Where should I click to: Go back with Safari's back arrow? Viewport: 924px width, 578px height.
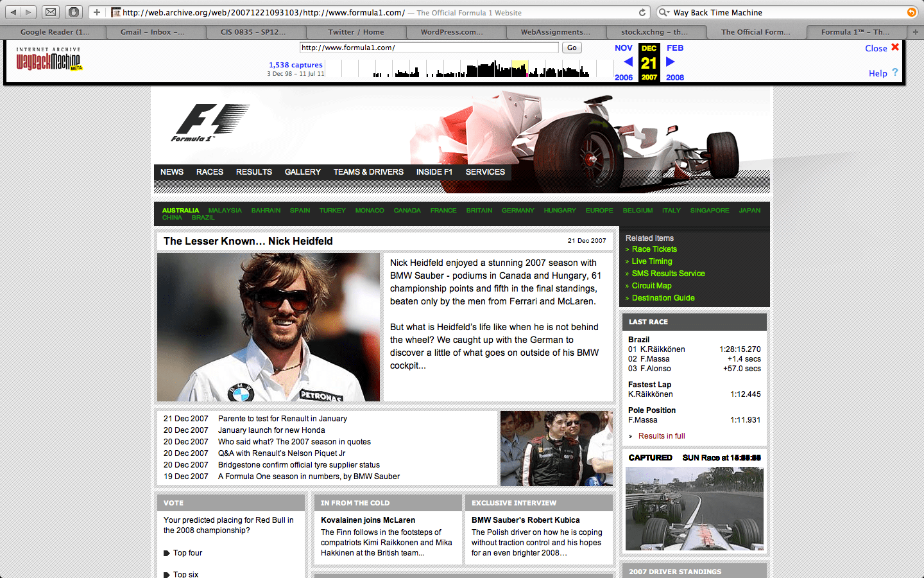pyautogui.click(x=13, y=12)
